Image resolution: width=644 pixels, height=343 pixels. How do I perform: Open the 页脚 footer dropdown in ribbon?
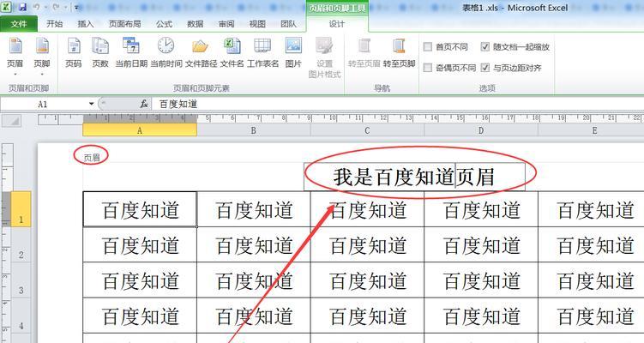tap(42, 57)
